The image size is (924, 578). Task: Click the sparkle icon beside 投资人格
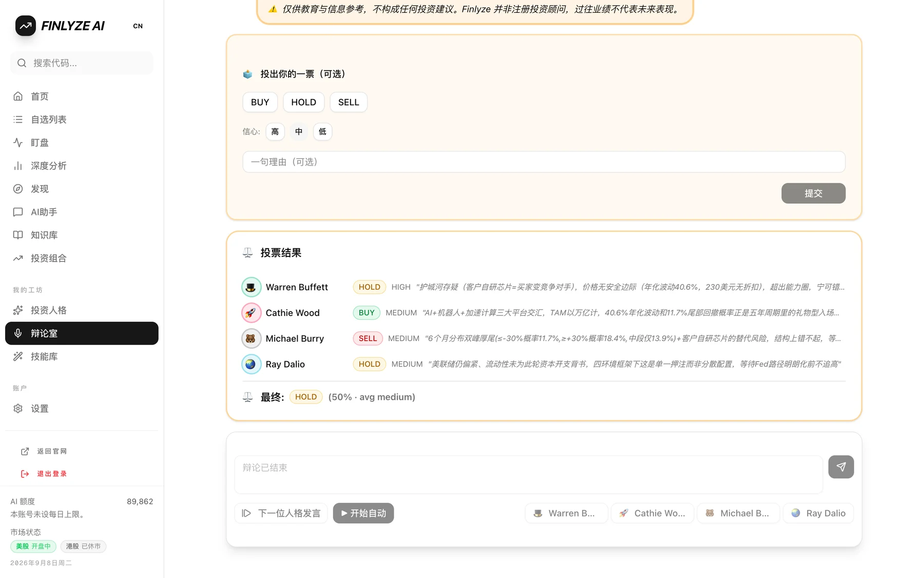pyautogui.click(x=18, y=310)
